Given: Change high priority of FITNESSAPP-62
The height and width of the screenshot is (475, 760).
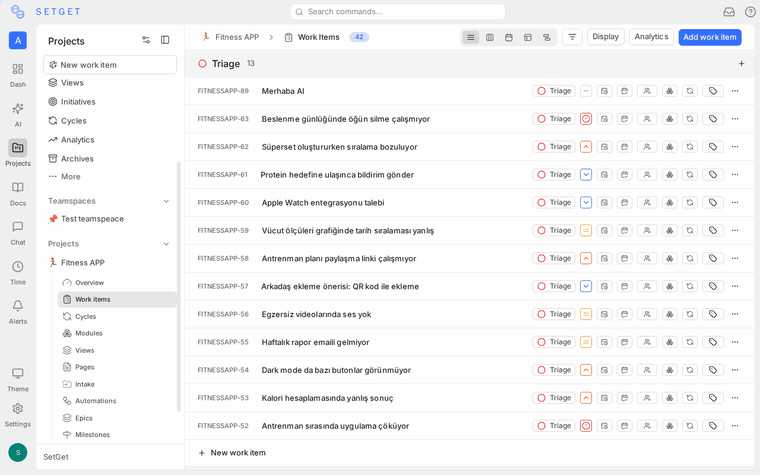Looking at the screenshot, I should 586,147.
